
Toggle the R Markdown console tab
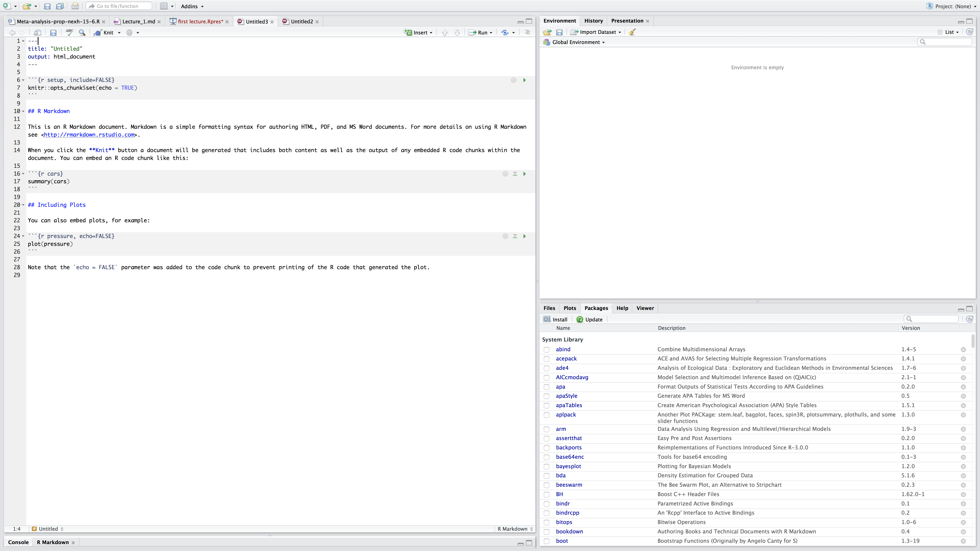point(52,542)
